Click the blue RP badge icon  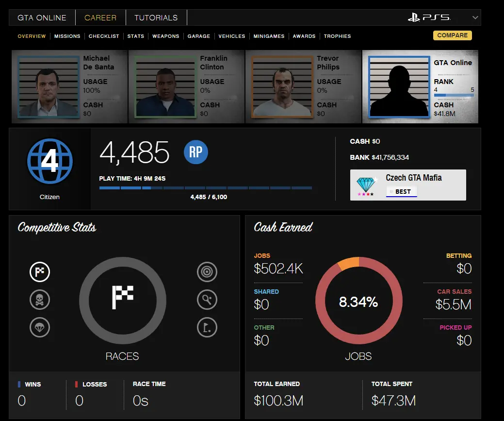click(x=196, y=152)
